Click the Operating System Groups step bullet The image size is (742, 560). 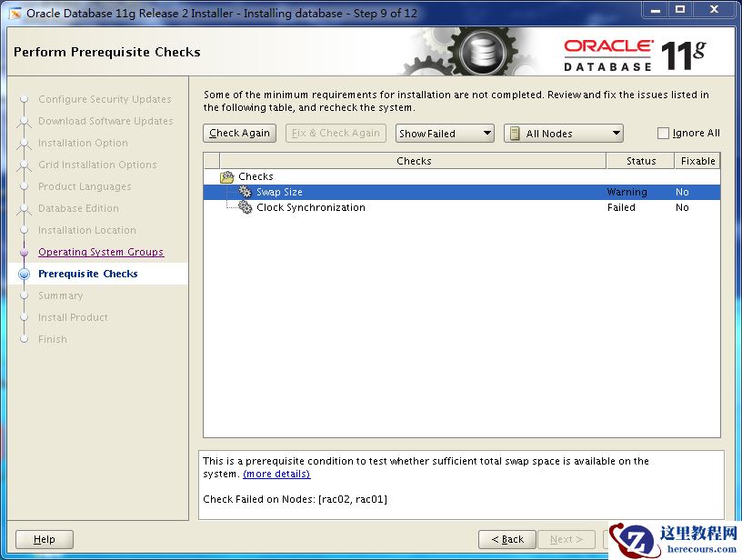point(25,252)
